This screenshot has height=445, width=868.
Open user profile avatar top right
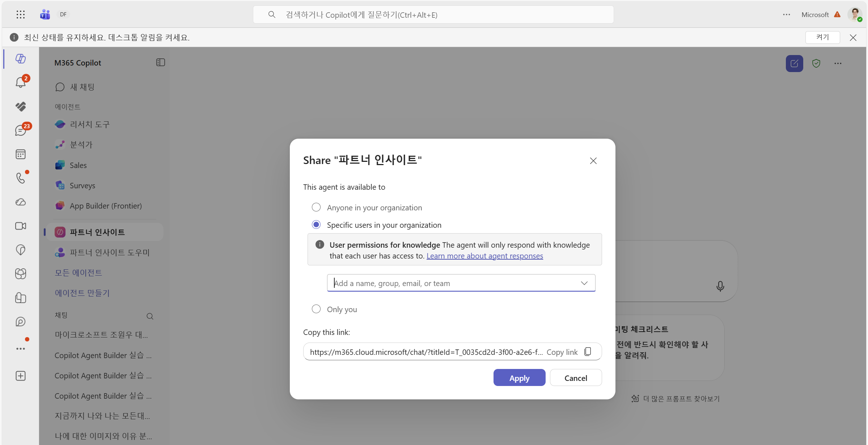[x=855, y=14]
